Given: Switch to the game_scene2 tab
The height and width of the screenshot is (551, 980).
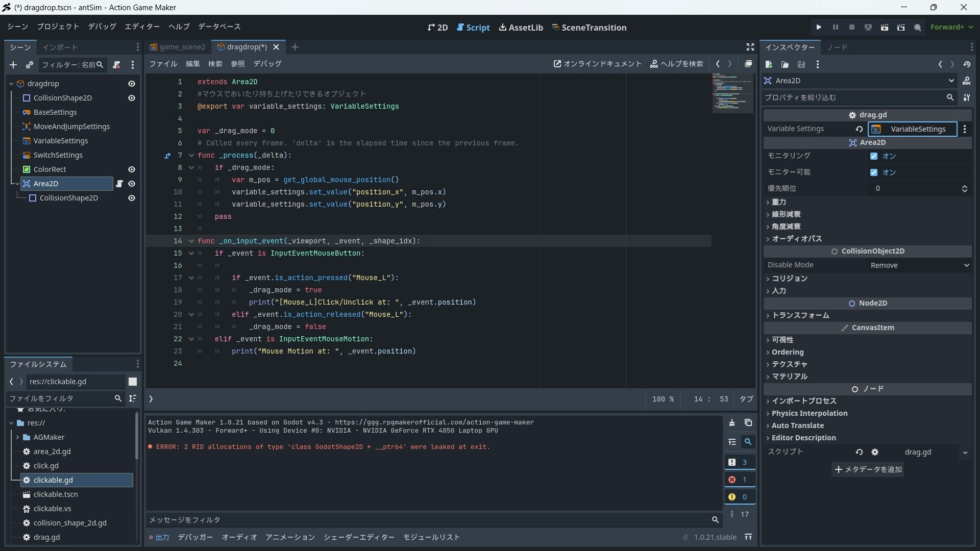Looking at the screenshot, I should pos(178,47).
